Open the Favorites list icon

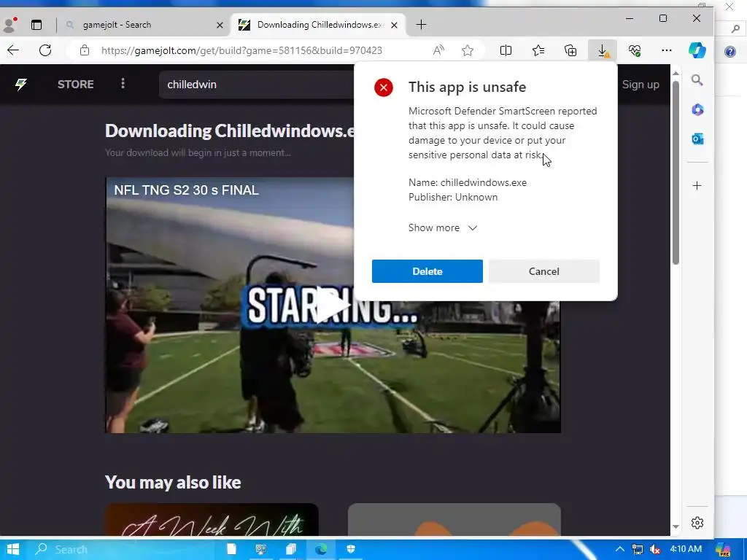(538, 50)
